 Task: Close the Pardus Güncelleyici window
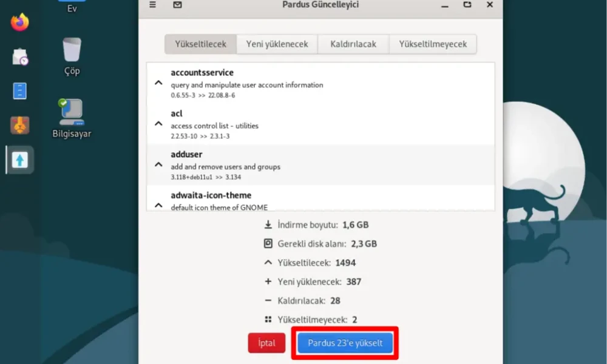coord(490,5)
